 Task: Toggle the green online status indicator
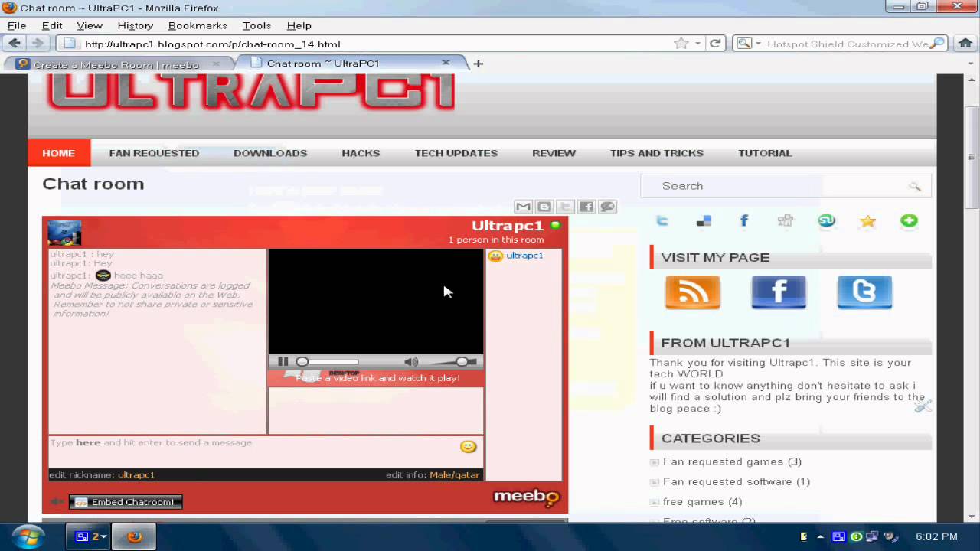click(x=556, y=226)
